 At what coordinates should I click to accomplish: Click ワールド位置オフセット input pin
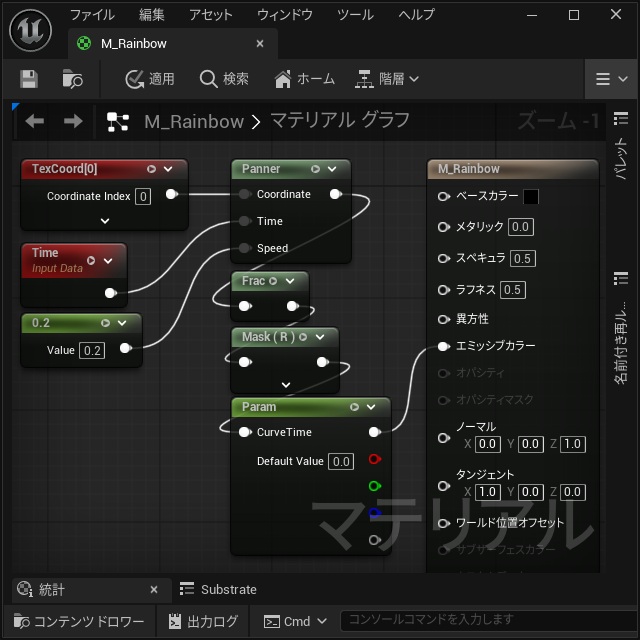[x=443, y=523]
